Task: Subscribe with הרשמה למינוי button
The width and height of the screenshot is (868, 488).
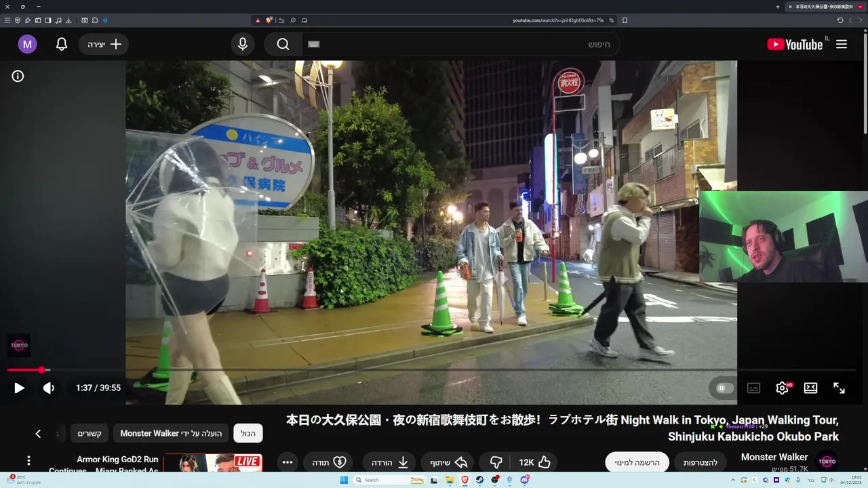Action: [637, 462]
